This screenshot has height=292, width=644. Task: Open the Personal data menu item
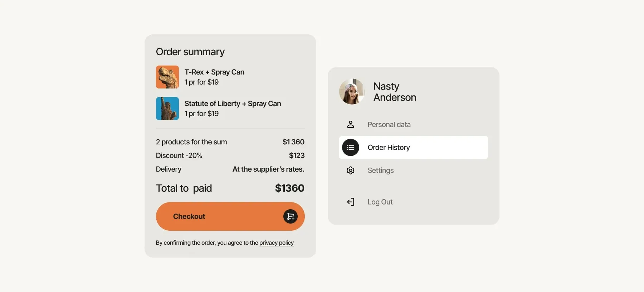coord(414,124)
